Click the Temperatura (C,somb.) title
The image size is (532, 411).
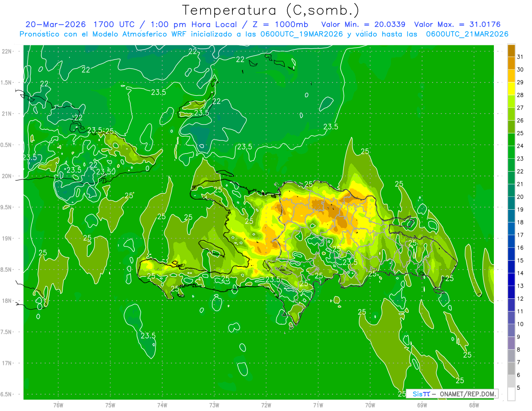pyautogui.click(x=271, y=10)
